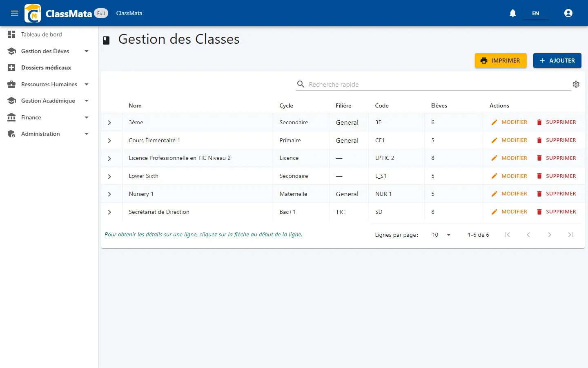Click the AJOUTER add button
The width and height of the screenshot is (588, 368).
pos(557,61)
